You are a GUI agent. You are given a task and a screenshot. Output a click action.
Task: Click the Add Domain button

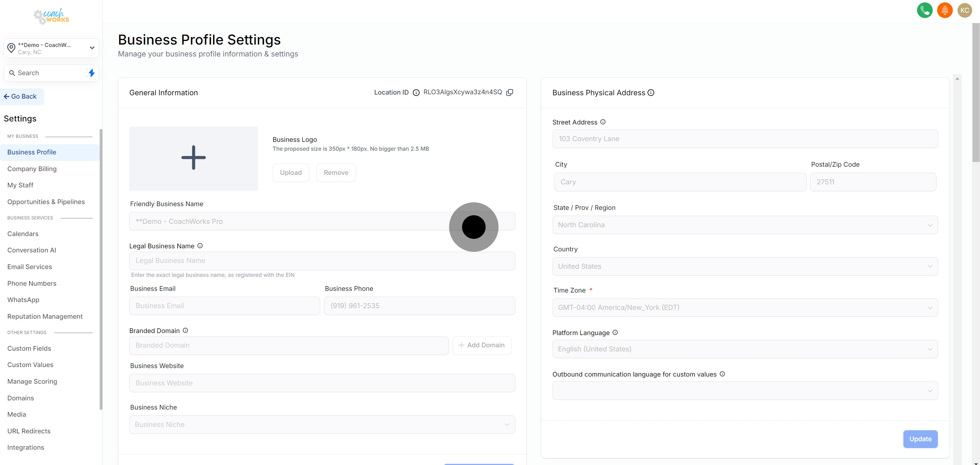pos(481,345)
